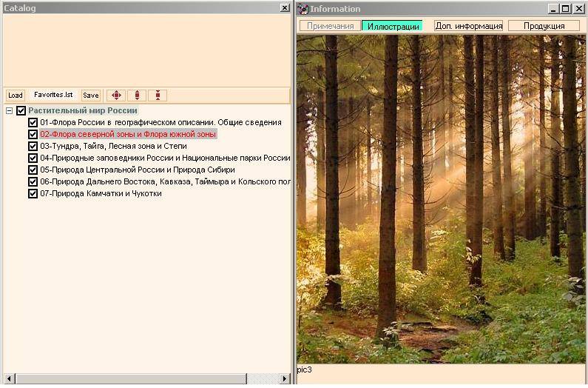This screenshot has width=588, height=388.
Task: Click the Information window title icon
Action: pos(303,9)
